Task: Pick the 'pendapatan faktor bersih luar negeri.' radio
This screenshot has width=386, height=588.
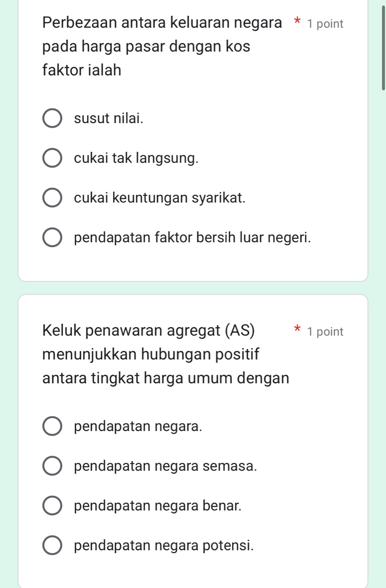Action: (52, 237)
